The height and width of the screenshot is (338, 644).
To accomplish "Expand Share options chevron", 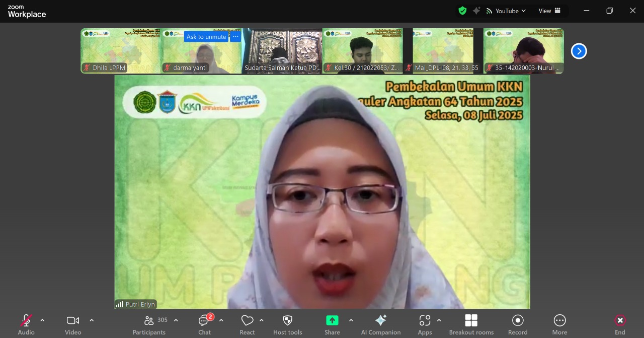I will pyautogui.click(x=351, y=320).
